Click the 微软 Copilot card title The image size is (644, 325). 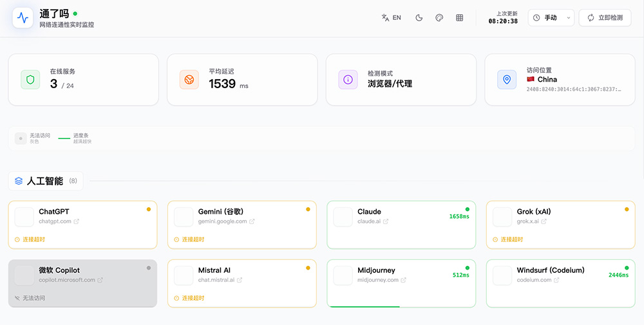tap(59, 270)
